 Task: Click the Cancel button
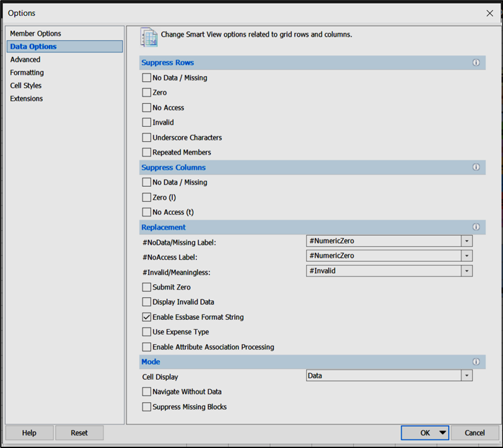(x=475, y=433)
